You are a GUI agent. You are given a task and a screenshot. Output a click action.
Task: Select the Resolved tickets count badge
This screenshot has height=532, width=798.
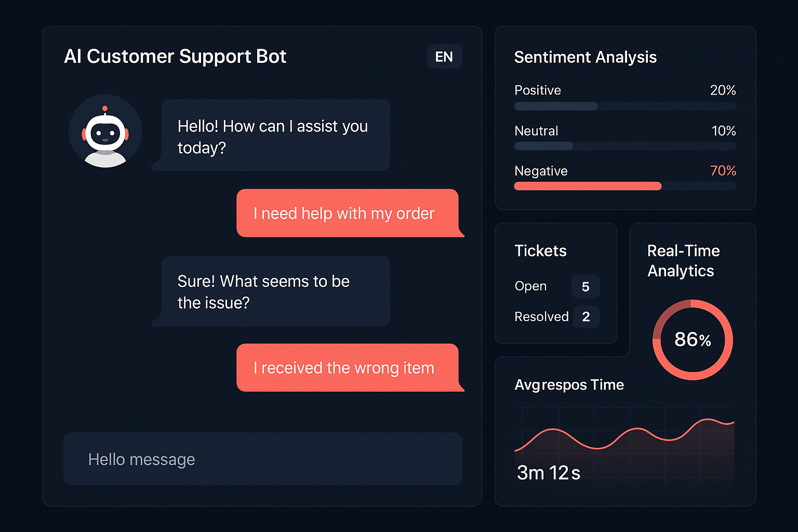(586, 316)
